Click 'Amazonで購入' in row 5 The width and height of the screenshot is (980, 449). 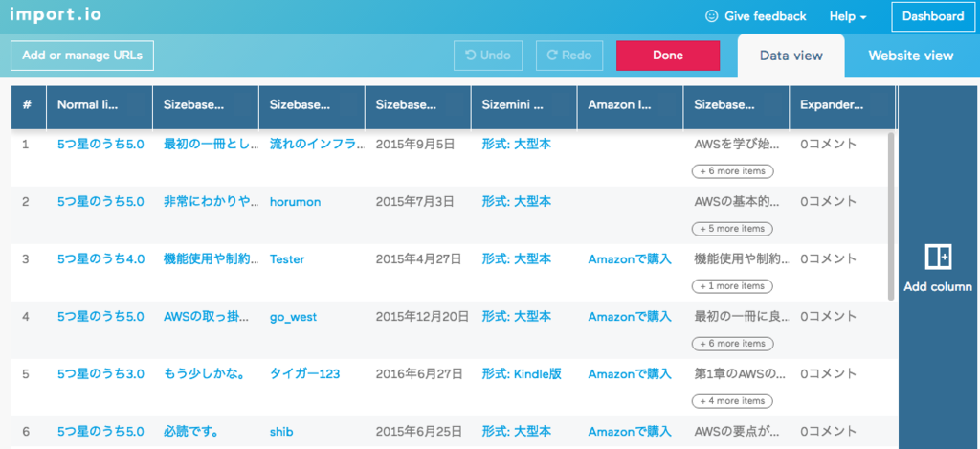[x=630, y=374]
